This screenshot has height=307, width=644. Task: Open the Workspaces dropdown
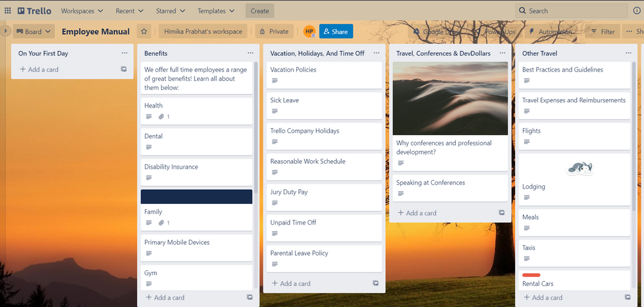tap(82, 11)
